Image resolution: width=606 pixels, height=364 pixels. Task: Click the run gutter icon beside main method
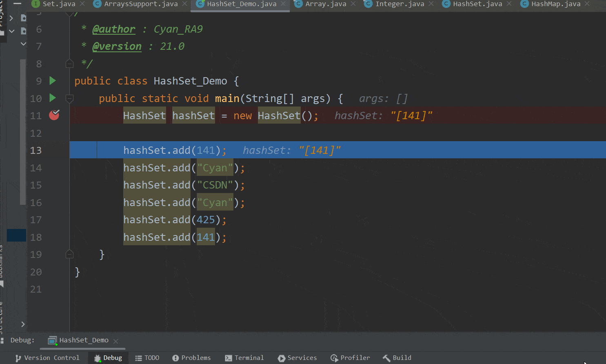pos(53,98)
